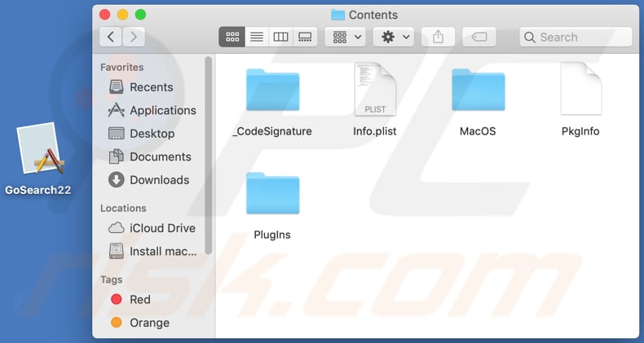This screenshot has width=644, height=343.
Task: Click the PkgInfo name label
Action: [x=580, y=131]
